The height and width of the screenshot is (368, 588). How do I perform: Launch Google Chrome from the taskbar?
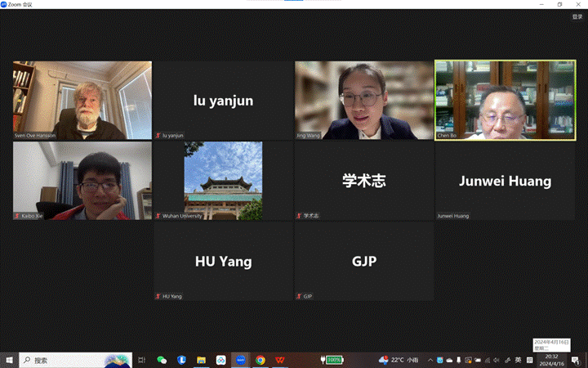(261, 360)
